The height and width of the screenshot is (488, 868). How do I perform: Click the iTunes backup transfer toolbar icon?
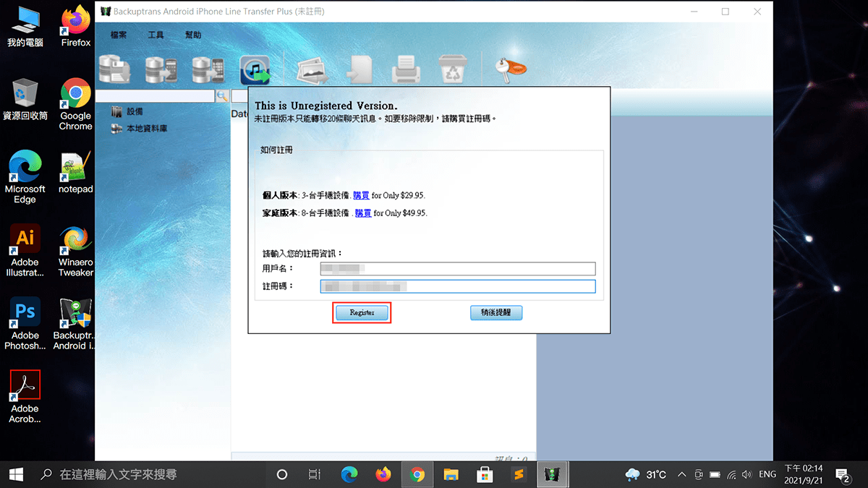255,70
